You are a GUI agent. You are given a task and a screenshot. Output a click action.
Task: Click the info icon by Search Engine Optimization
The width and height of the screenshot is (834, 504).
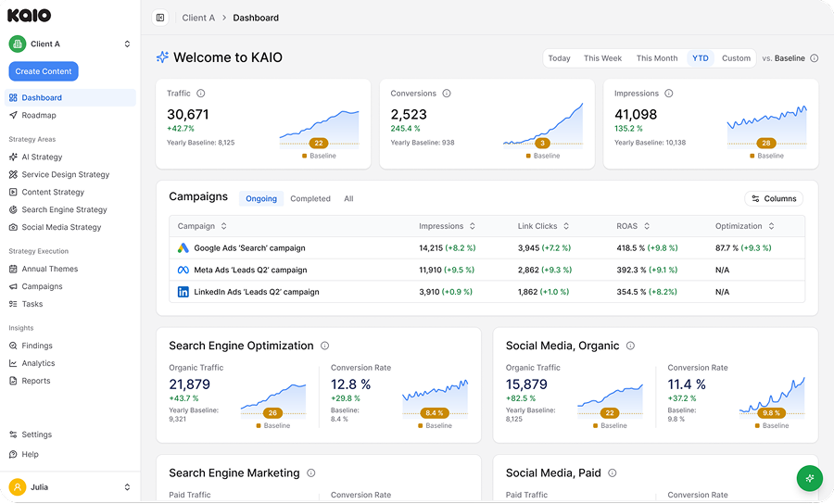324,346
